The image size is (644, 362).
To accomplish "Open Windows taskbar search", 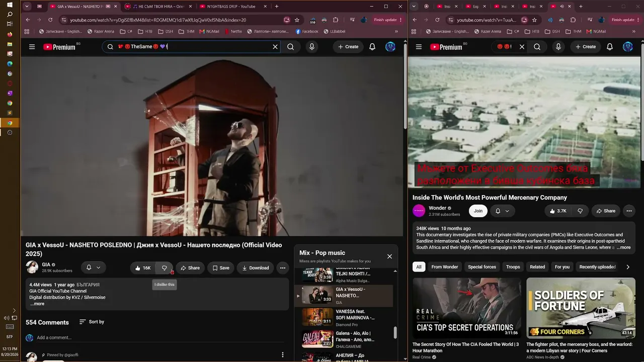I will (10, 15).
